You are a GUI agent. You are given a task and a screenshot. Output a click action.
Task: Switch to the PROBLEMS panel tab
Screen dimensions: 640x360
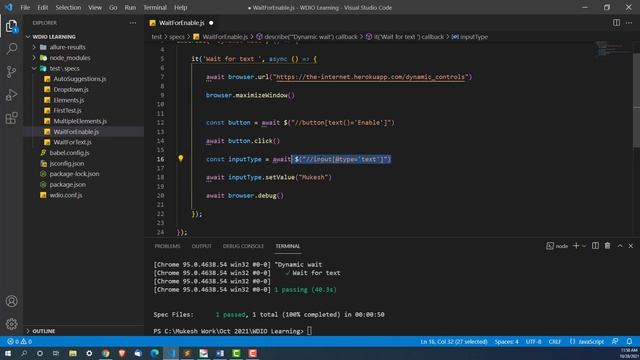167,246
